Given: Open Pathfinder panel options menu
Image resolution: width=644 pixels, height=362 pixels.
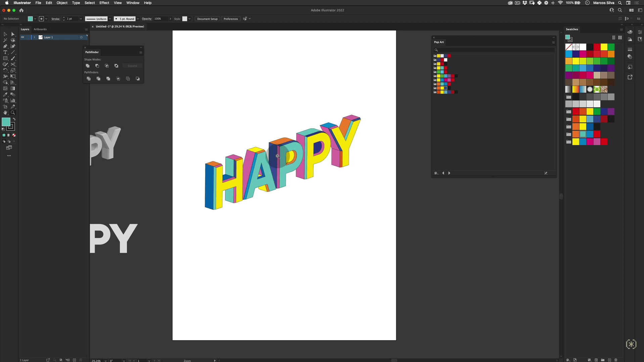Looking at the screenshot, I should [141, 52].
